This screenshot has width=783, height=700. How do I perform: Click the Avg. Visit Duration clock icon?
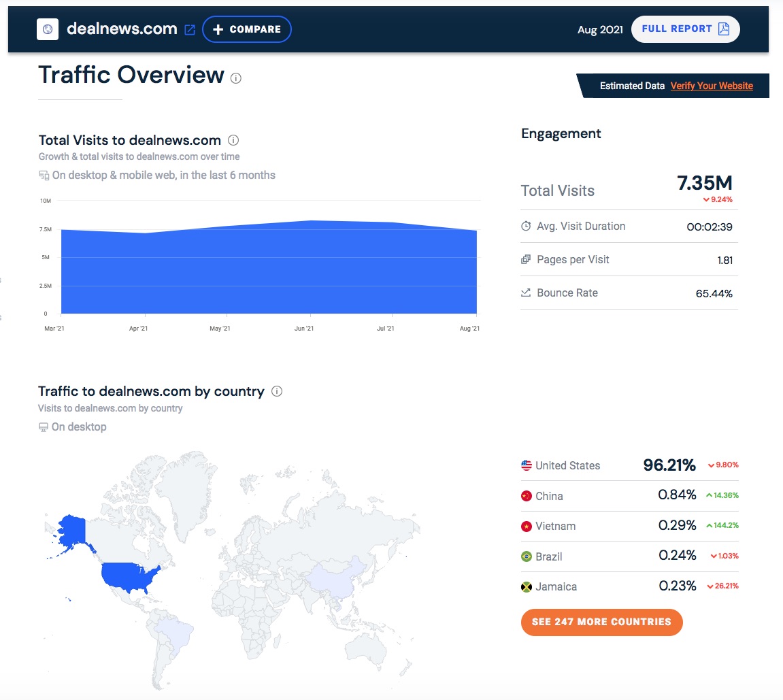[526, 226]
